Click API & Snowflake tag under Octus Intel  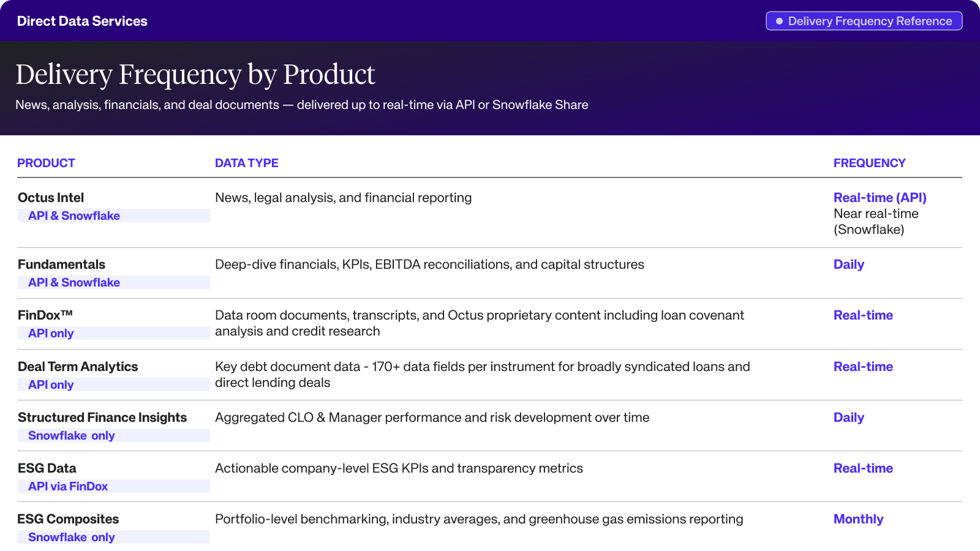[x=74, y=216]
